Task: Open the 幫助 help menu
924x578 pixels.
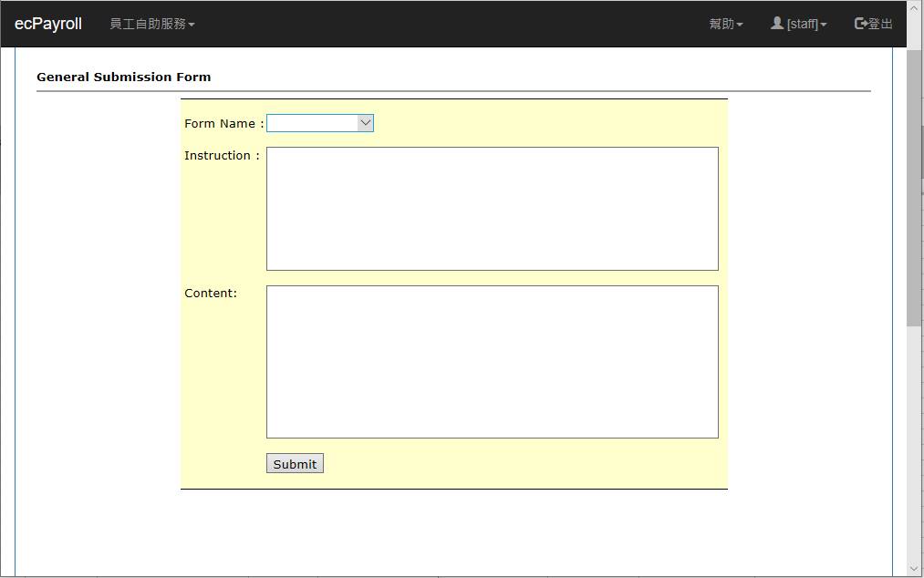Action: click(725, 24)
